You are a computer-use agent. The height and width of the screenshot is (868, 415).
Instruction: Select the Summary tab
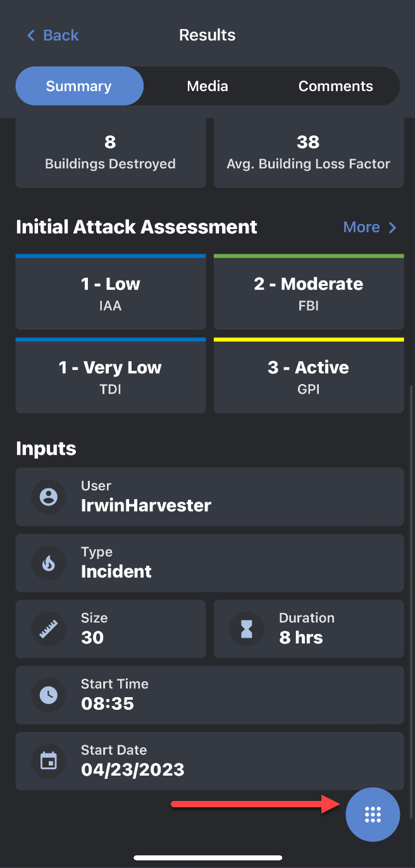click(x=79, y=86)
